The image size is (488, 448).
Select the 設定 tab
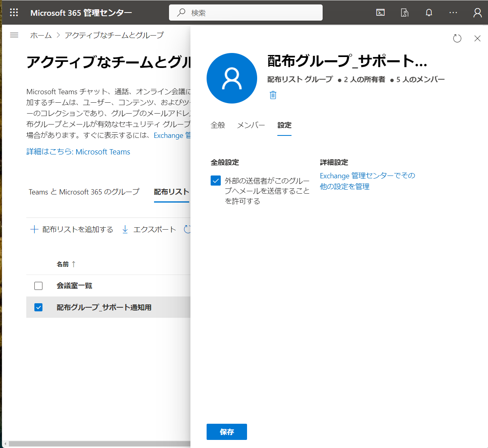click(x=284, y=125)
